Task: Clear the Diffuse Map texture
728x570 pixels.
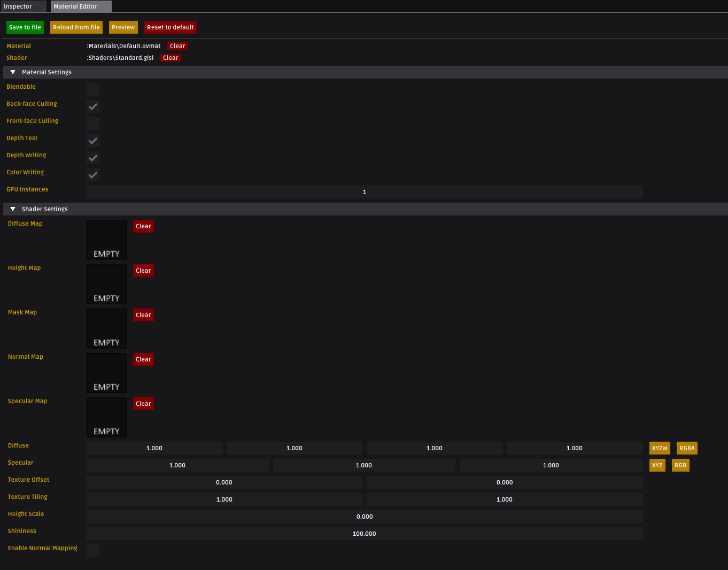Action: point(143,226)
